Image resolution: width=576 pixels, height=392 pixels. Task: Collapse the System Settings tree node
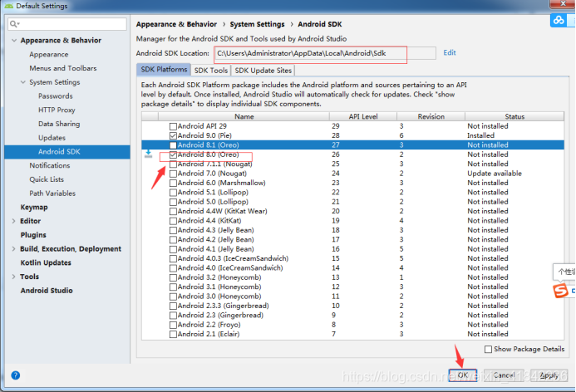(x=23, y=82)
